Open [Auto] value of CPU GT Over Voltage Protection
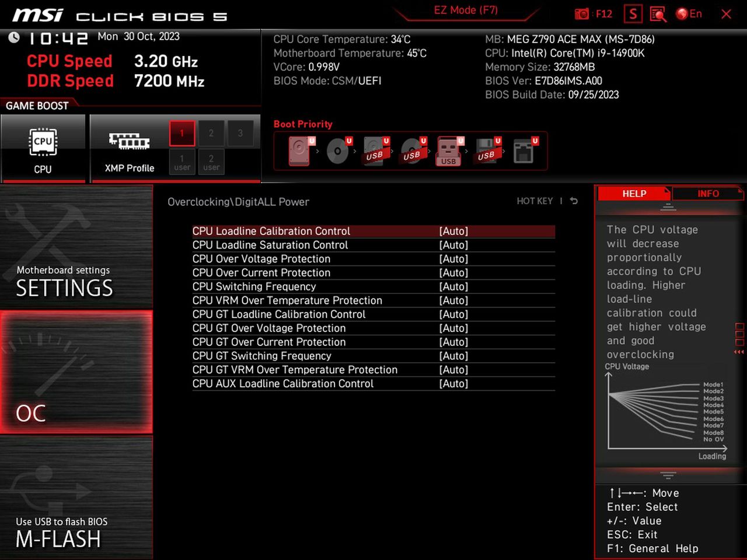This screenshot has width=747, height=560. click(x=453, y=328)
